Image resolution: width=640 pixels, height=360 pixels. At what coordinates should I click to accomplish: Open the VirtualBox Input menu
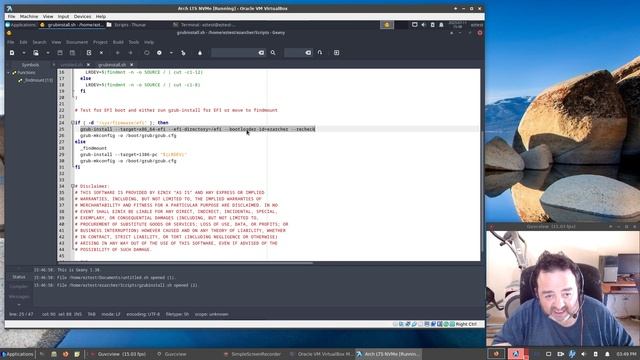(63, 17)
